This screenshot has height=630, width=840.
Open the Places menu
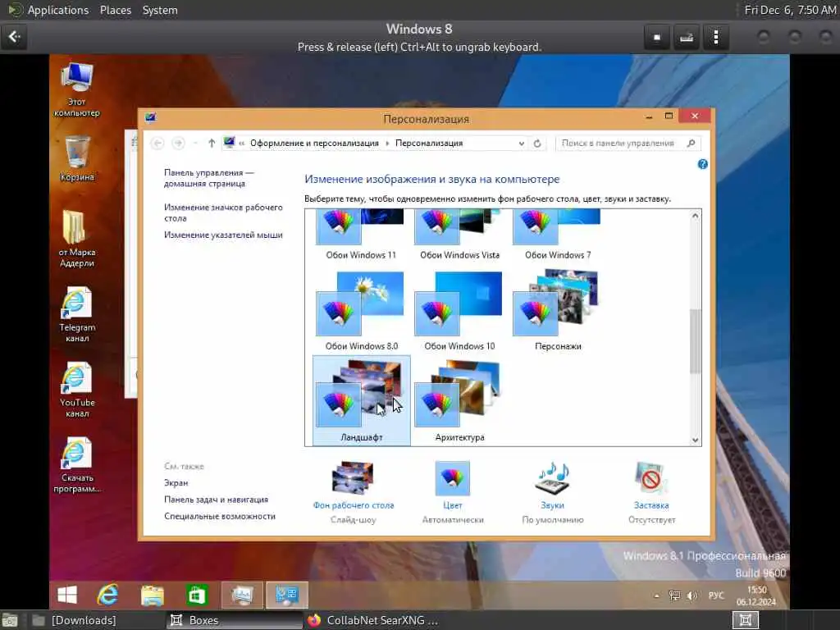pos(115,10)
